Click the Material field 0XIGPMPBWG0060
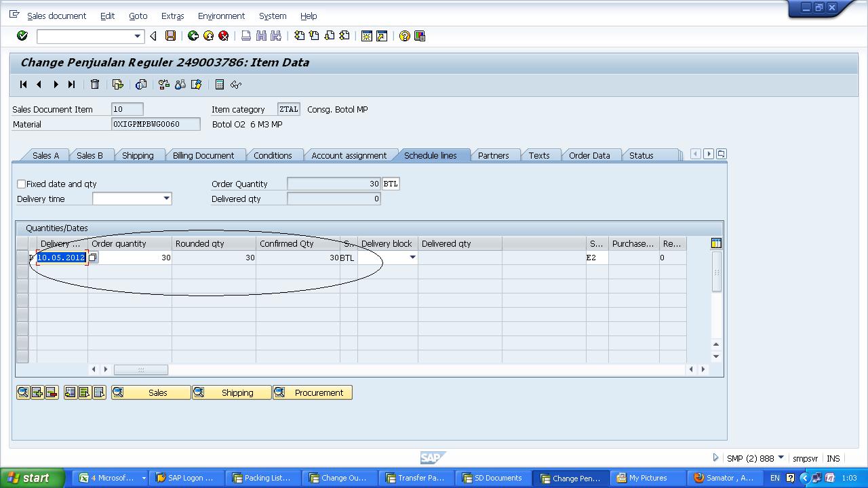The height and width of the screenshot is (488, 868). [x=156, y=124]
